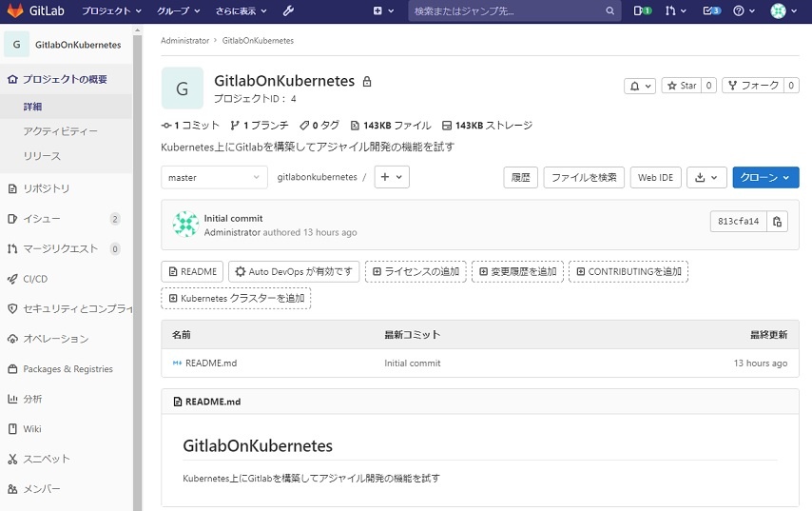Click ライセンスの追加 button
812x511 pixels.
(x=416, y=271)
